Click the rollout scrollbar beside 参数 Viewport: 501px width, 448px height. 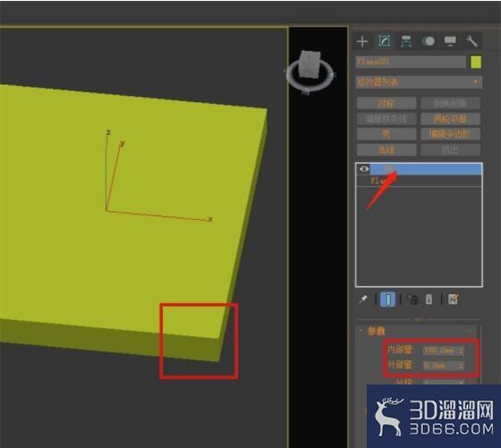481,354
